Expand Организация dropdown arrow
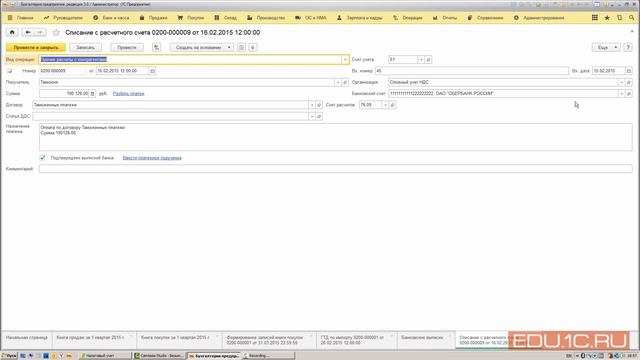The width and height of the screenshot is (640, 360). [x=622, y=82]
